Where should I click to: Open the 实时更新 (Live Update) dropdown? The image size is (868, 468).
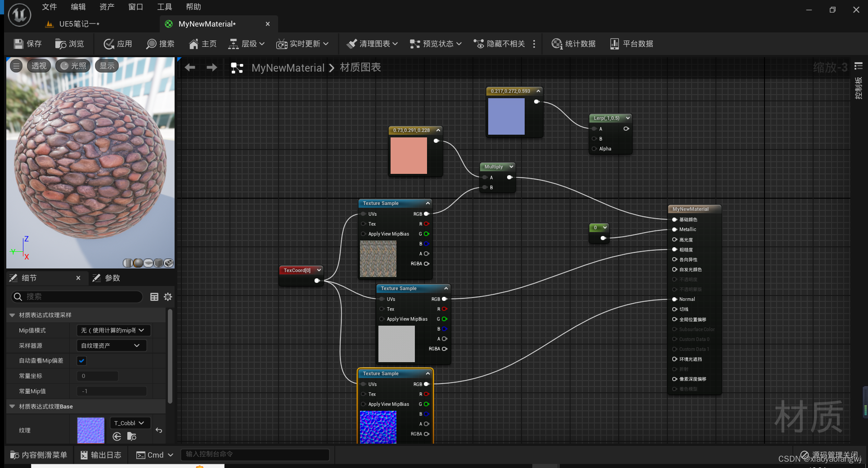302,44
